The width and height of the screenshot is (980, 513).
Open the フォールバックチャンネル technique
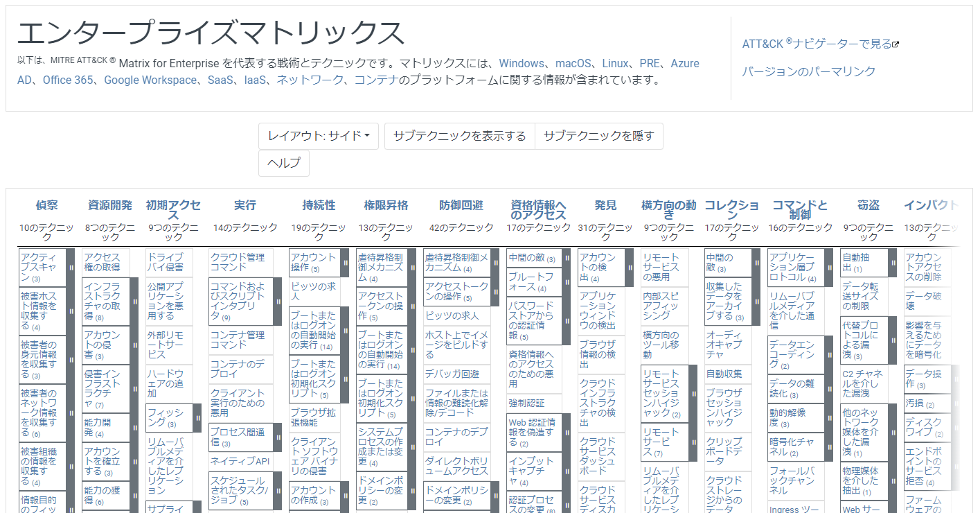[x=792, y=480]
